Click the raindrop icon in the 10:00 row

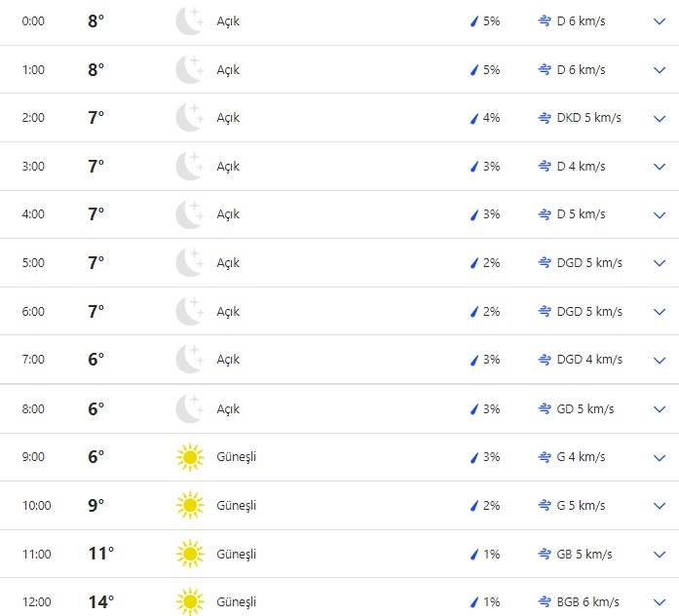click(474, 506)
